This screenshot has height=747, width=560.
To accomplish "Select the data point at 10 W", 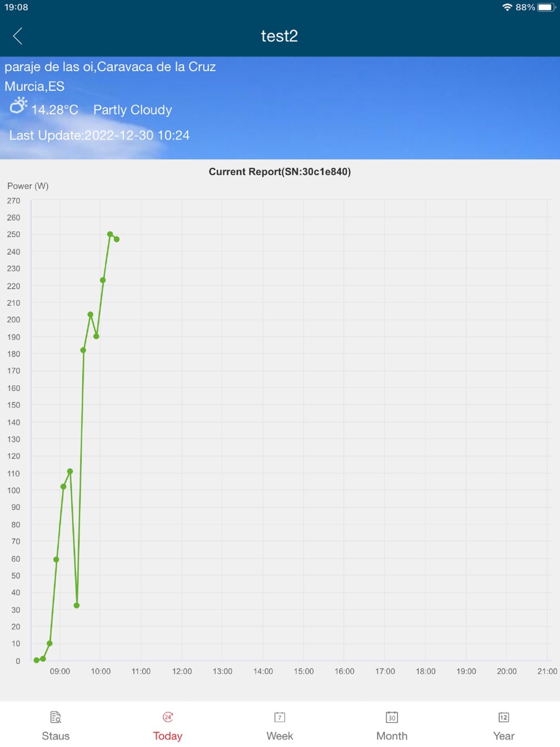I will [49, 643].
